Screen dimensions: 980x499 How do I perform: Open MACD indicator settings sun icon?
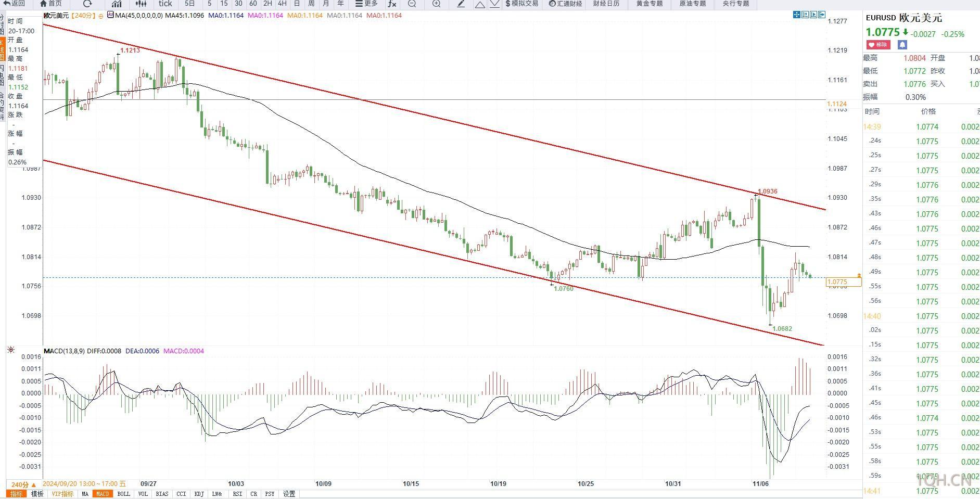tap(11, 350)
